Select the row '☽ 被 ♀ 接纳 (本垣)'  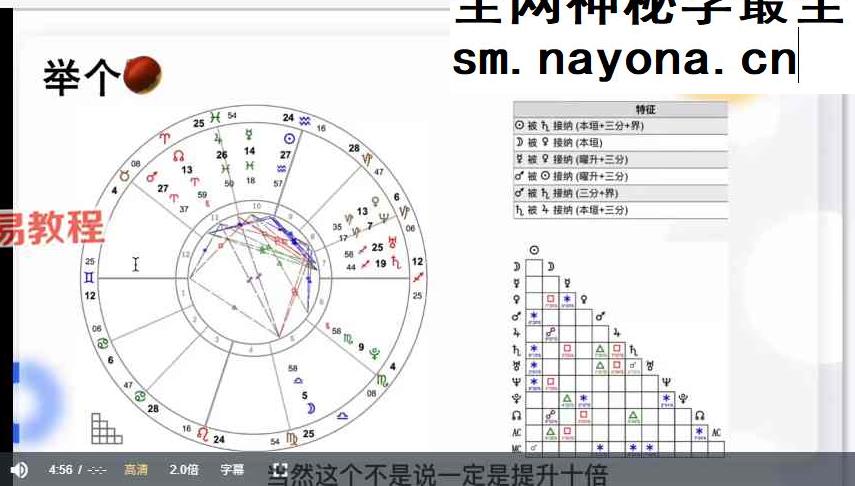621,142
